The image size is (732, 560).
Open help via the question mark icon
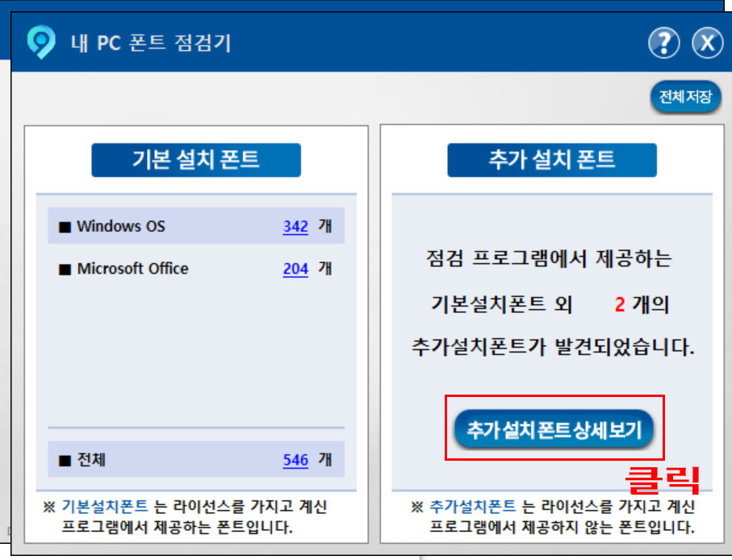[664, 43]
